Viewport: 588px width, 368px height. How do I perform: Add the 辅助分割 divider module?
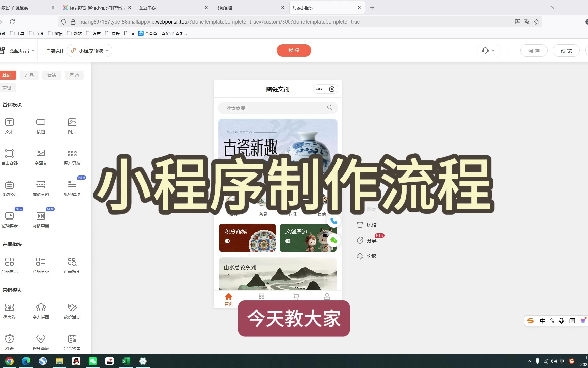point(41,188)
